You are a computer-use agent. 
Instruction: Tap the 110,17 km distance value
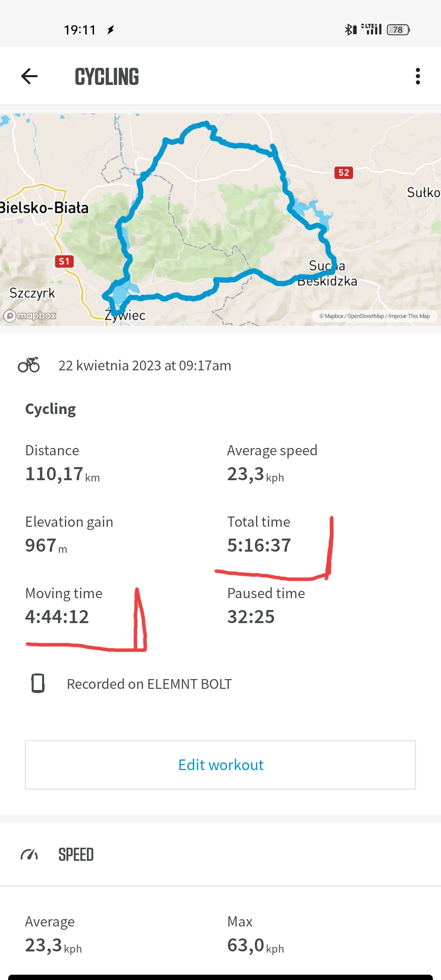(x=54, y=474)
